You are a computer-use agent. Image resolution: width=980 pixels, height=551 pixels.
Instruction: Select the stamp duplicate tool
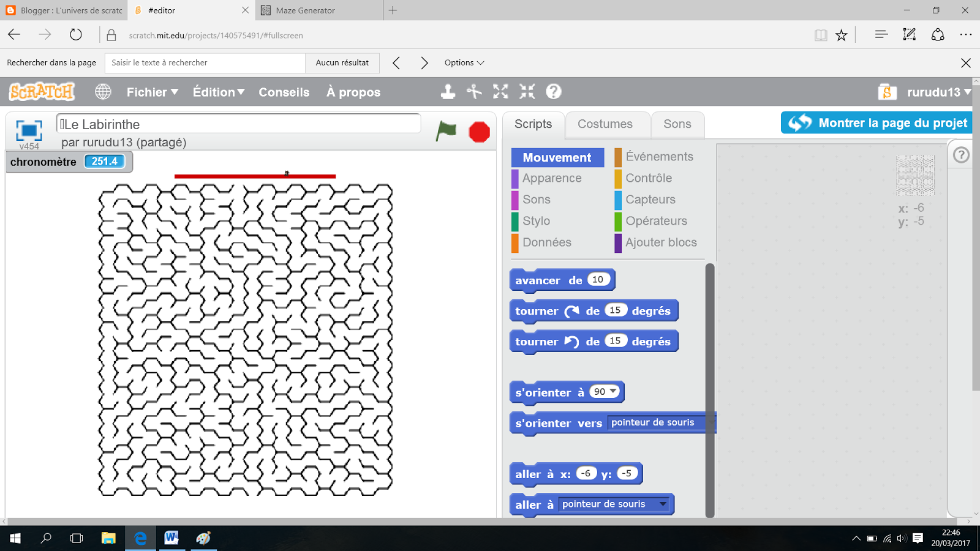449,92
